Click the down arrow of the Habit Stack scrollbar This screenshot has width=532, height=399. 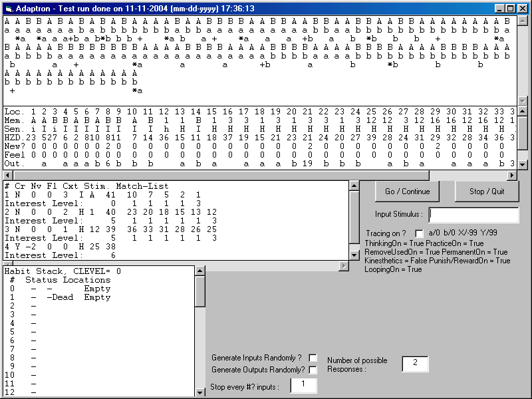pyautogui.click(x=200, y=392)
